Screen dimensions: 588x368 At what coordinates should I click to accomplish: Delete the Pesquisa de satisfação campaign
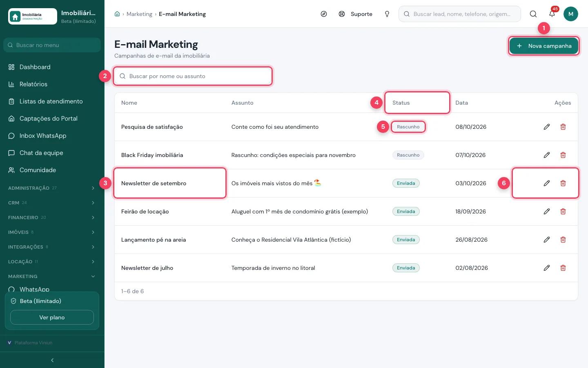click(x=563, y=127)
